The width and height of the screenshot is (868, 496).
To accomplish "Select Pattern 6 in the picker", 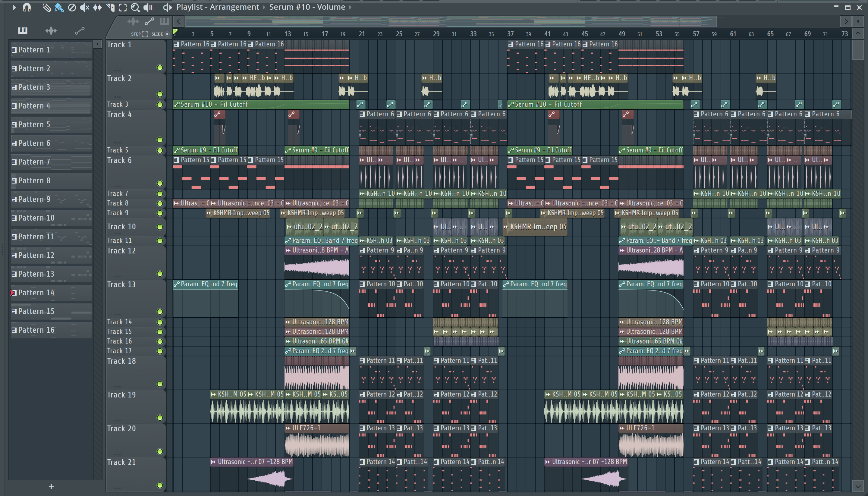I will click(x=51, y=143).
